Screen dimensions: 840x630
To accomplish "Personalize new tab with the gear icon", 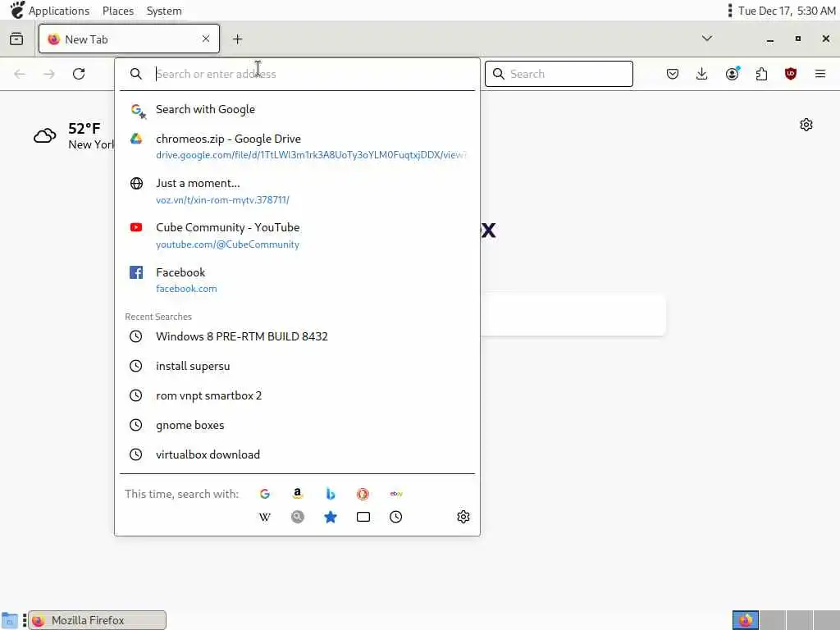I will (806, 125).
